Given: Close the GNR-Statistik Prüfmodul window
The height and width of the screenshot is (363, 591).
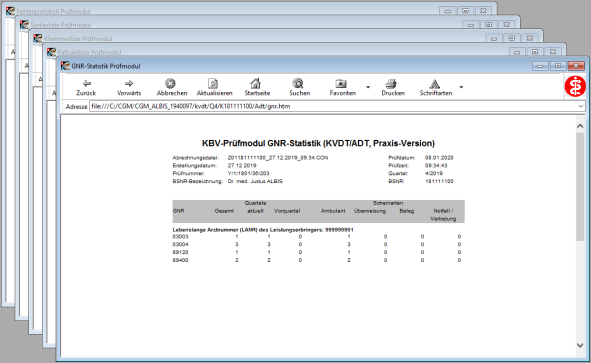Looking at the screenshot, I should (576, 66).
